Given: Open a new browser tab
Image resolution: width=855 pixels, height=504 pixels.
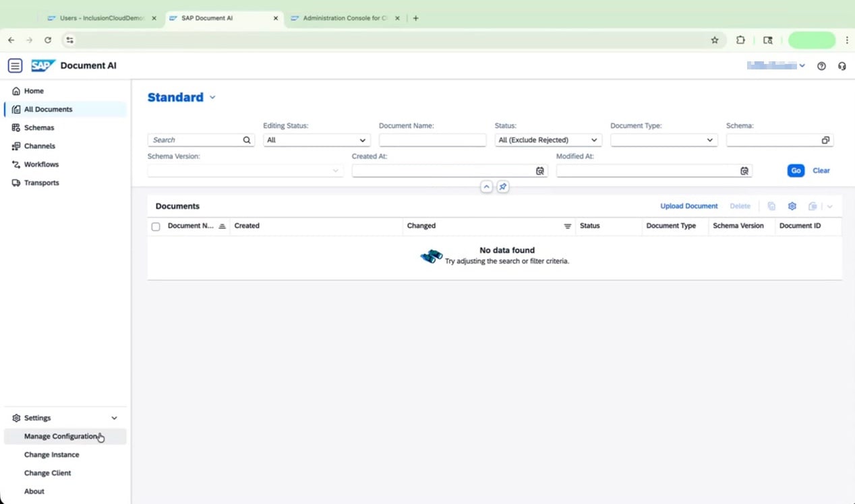Looking at the screenshot, I should (x=415, y=18).
